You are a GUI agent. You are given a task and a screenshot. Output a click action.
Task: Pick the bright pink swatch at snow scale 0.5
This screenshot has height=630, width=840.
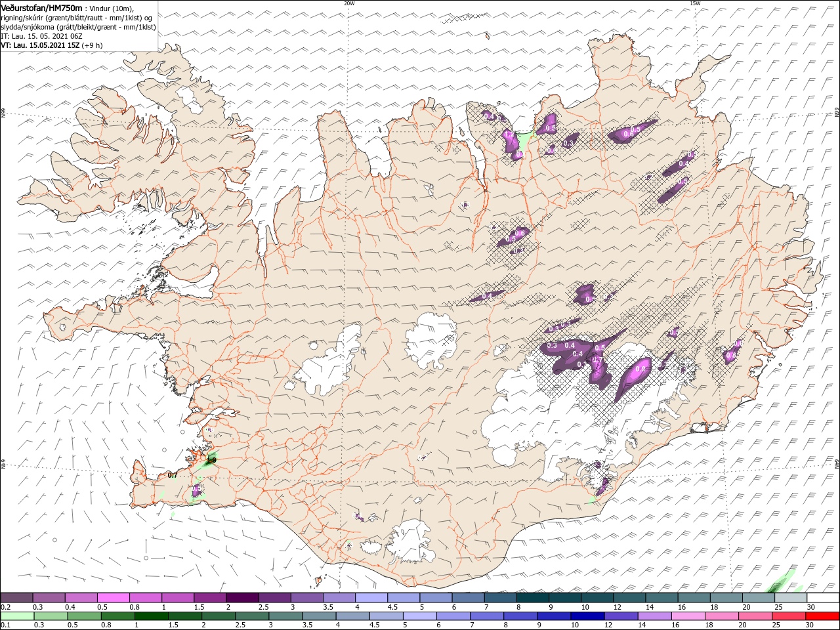pyautogui.click(x=113, y=598)
